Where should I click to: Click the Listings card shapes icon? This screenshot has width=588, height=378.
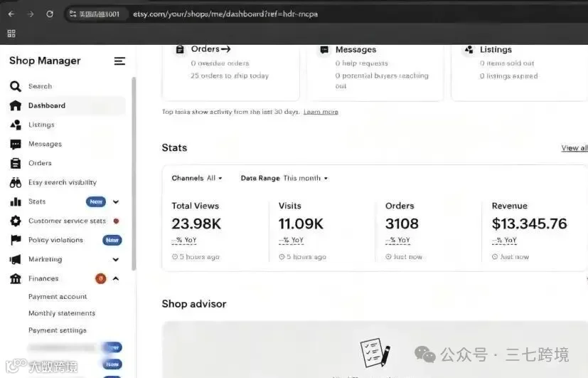pyautogui.click(x=469, y=50)
